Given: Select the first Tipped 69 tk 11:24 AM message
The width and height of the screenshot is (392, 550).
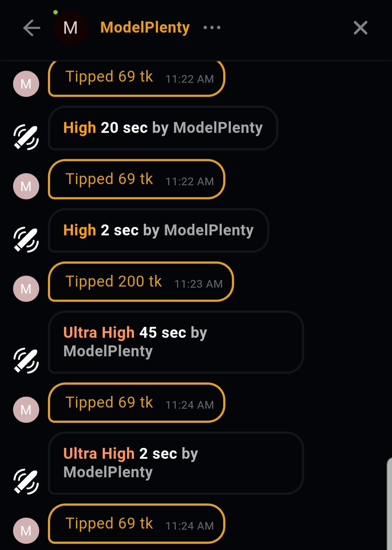Looking at the screenshot, I should [136, 403].
